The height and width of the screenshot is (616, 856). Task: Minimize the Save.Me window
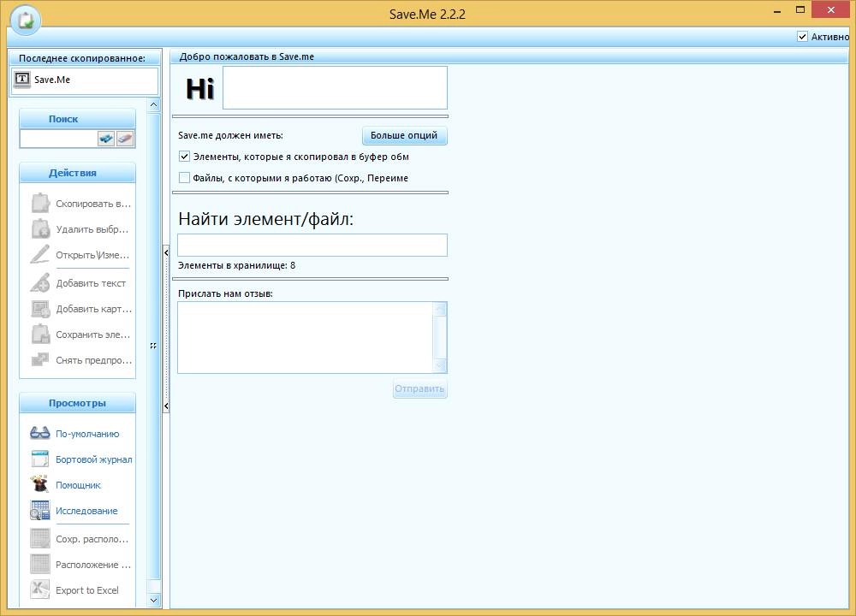pyautogui.click(x=777, y=10)
